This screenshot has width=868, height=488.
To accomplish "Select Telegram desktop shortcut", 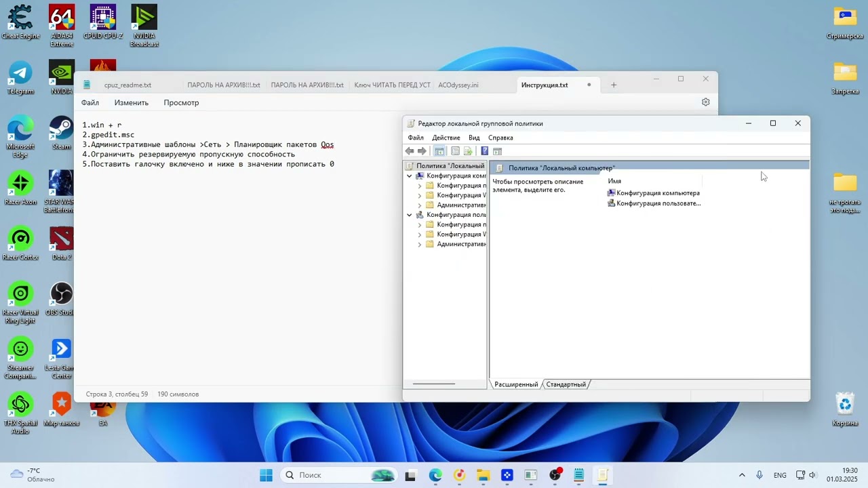I will 20,78.
